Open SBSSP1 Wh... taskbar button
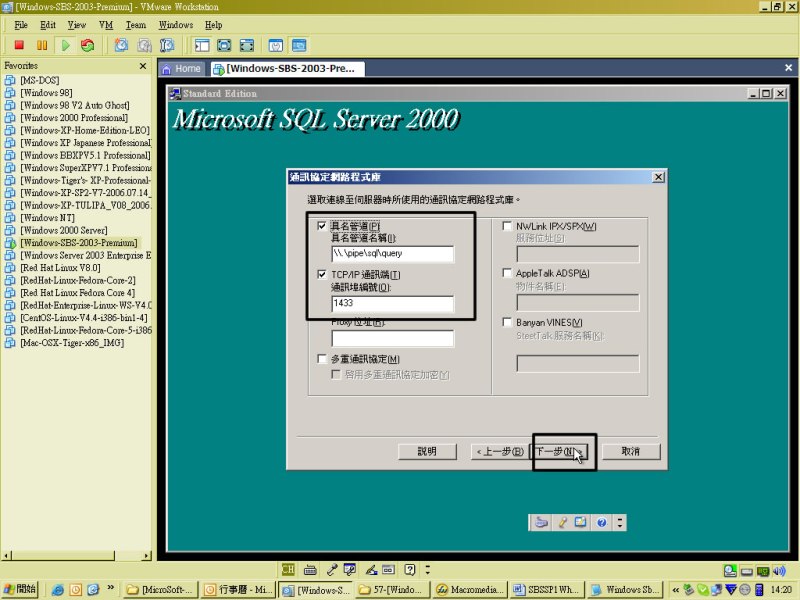Image resolution: width=800 pixels, height=600 pixels. 547,590
